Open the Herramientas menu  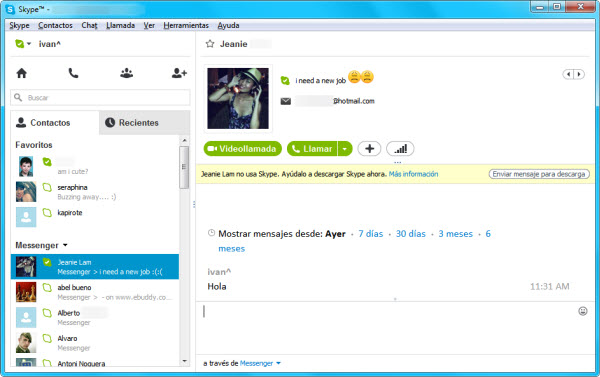pyautogui.click(x=186, y=25)
